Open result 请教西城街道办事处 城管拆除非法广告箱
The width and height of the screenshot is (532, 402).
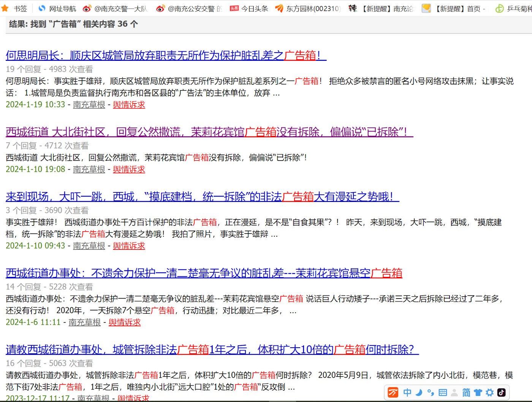(212, 349)
